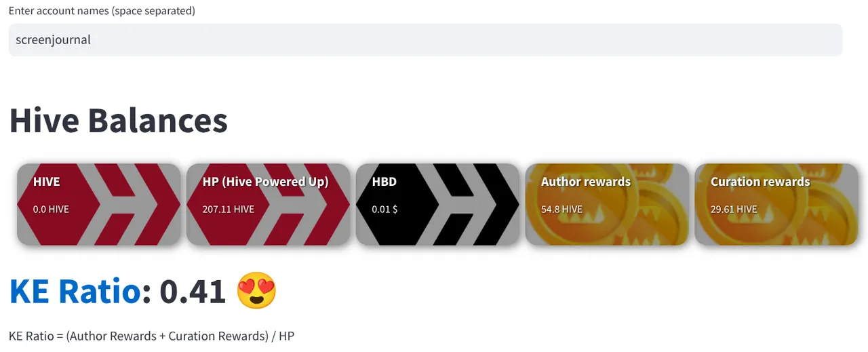
Task: Click the 0.0 HIVE balance value
Action: (51, 210)
